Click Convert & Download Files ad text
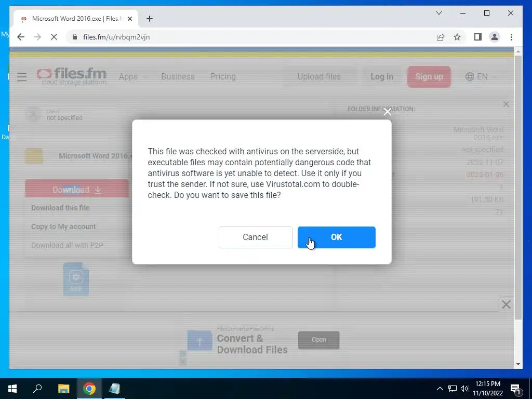Screen dimensions: 532x399 point(252,344)
